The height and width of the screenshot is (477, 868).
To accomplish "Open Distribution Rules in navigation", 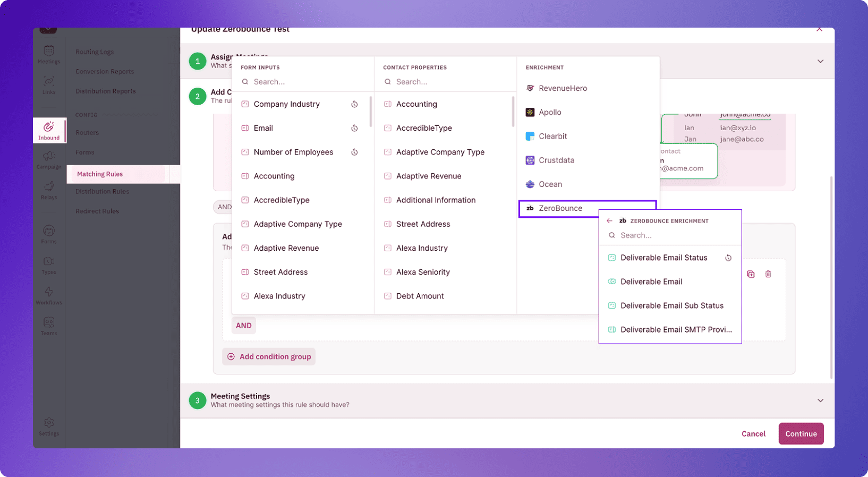I will pyautogui.click(x=102, y=192).
